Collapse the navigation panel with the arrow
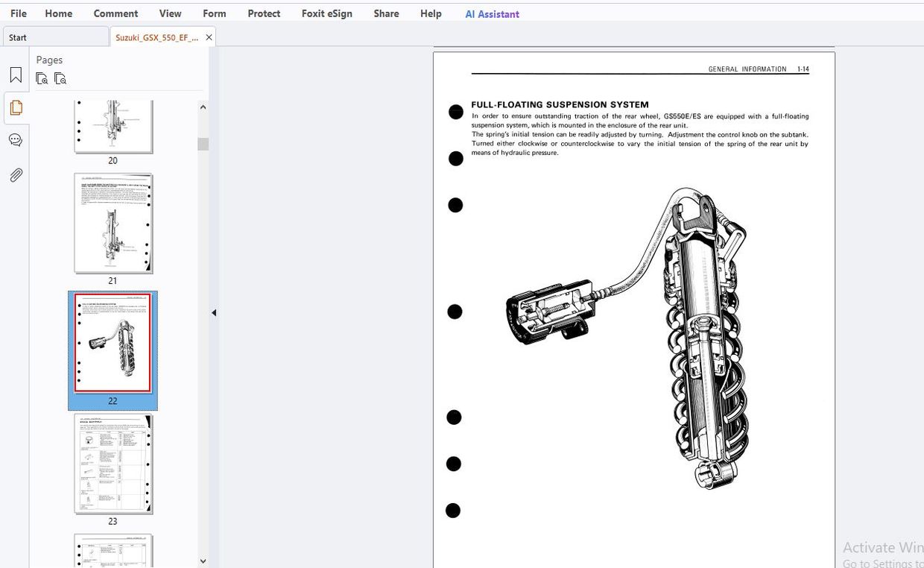This screenshot has width=924, height=568. [214, 313]
